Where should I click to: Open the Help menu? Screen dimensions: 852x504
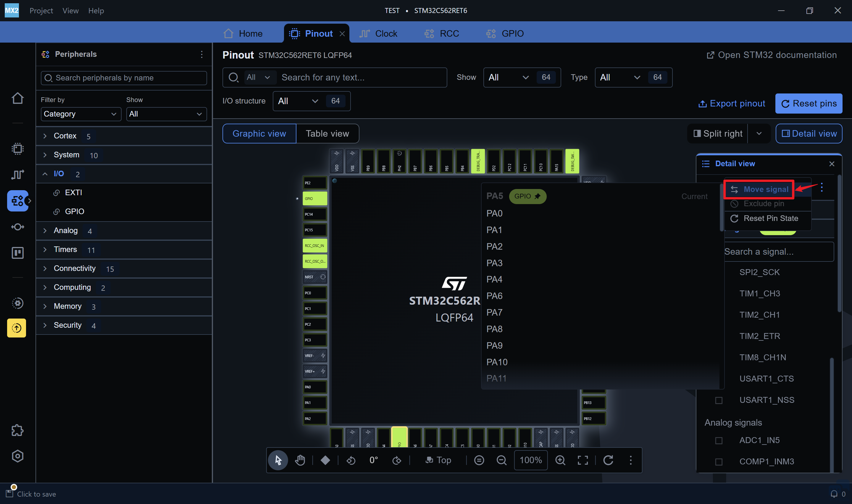[x=96, y=11]
